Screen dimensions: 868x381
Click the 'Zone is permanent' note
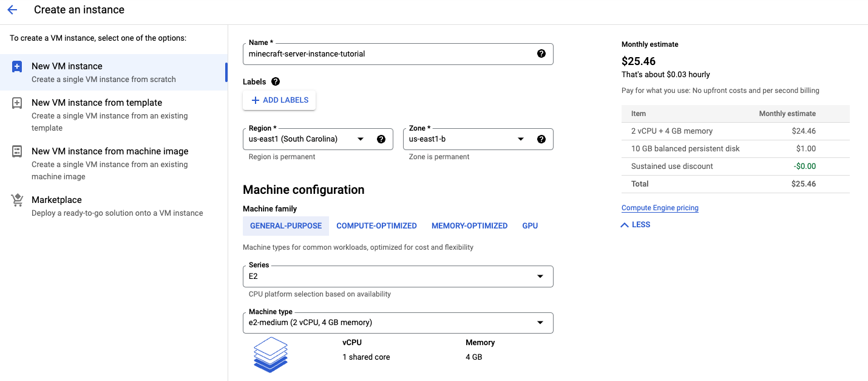[439, 157]
